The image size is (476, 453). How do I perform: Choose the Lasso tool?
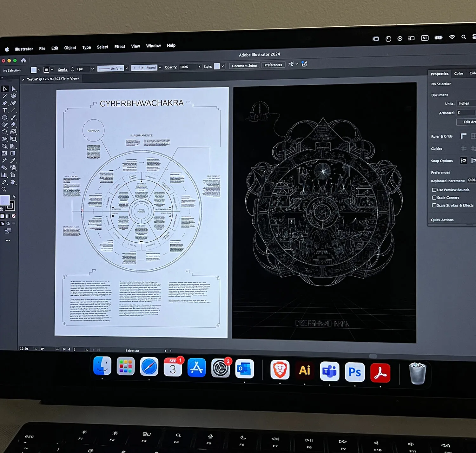coord(14,96)
